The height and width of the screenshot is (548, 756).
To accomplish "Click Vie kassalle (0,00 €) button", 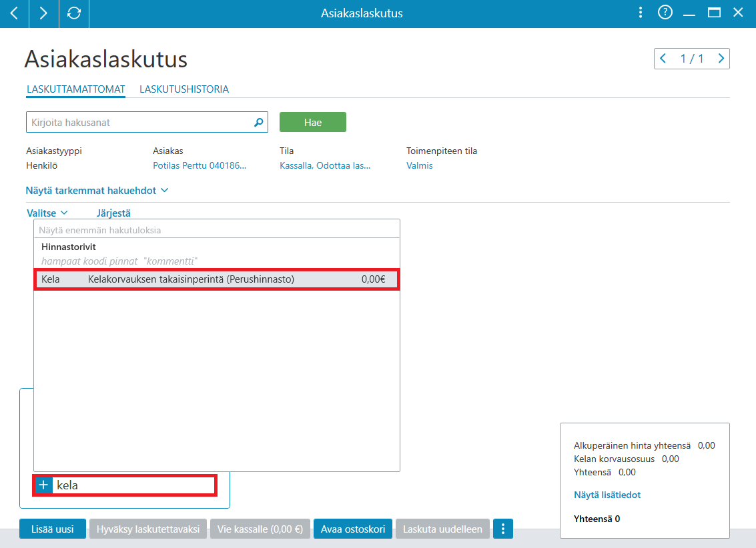I will (x=260, y=529).
